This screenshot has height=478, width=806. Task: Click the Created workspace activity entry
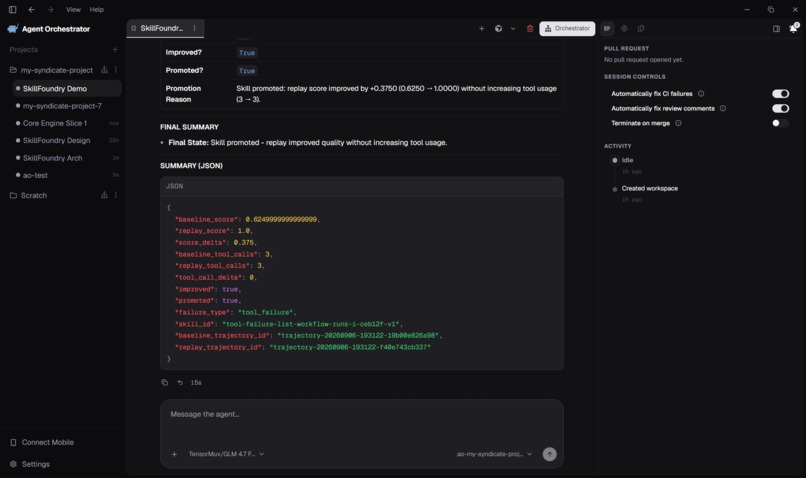click(x=649, y=189)
